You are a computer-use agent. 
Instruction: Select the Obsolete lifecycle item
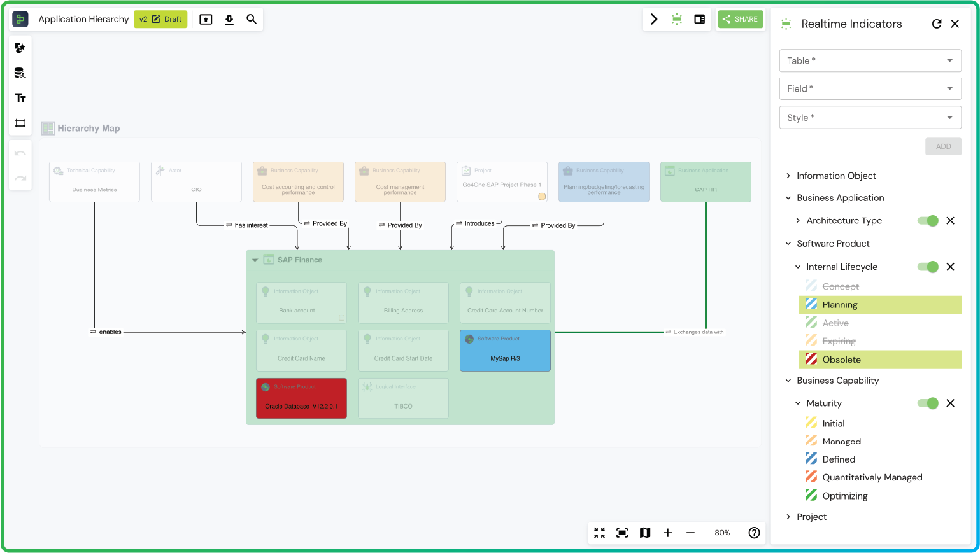tap(841, 360)
